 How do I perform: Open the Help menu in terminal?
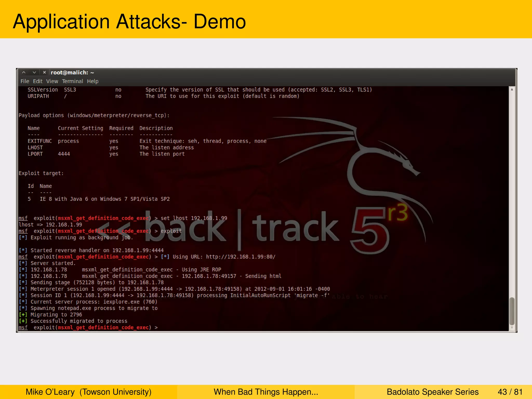(x=93, y=81)
